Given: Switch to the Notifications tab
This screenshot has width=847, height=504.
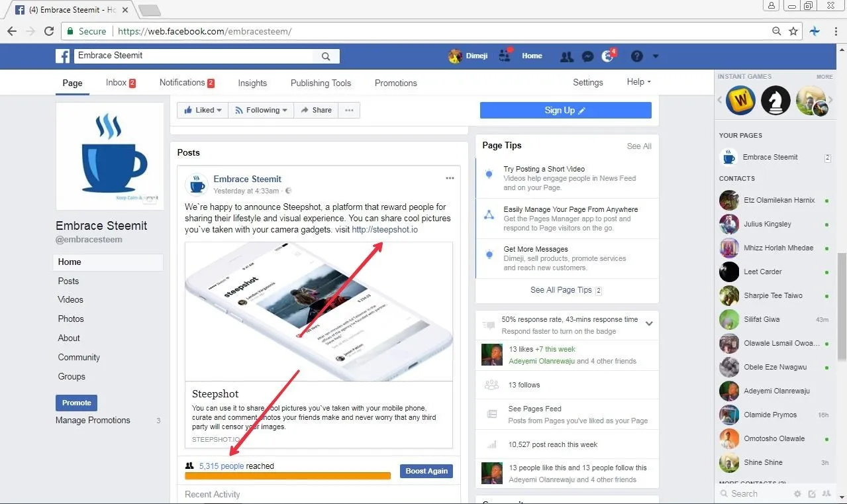Looking at the screenshot, I should pos(187,83).
